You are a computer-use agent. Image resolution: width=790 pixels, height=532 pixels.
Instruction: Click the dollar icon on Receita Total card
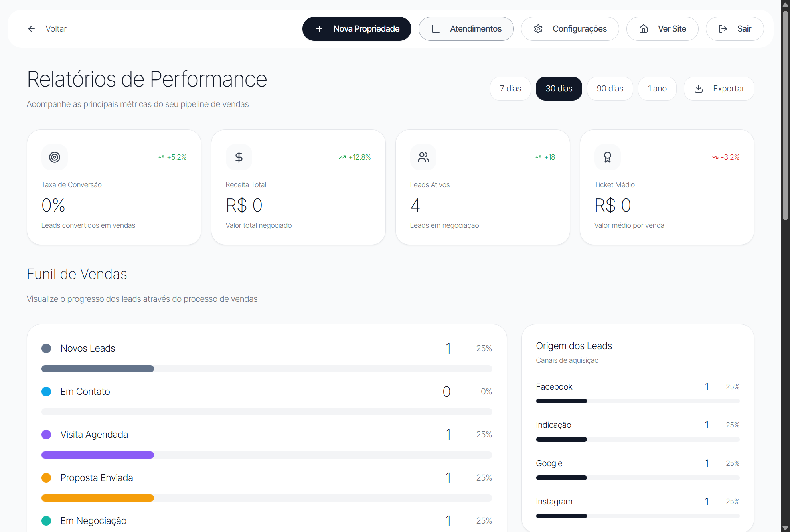(x=239, y=157)
